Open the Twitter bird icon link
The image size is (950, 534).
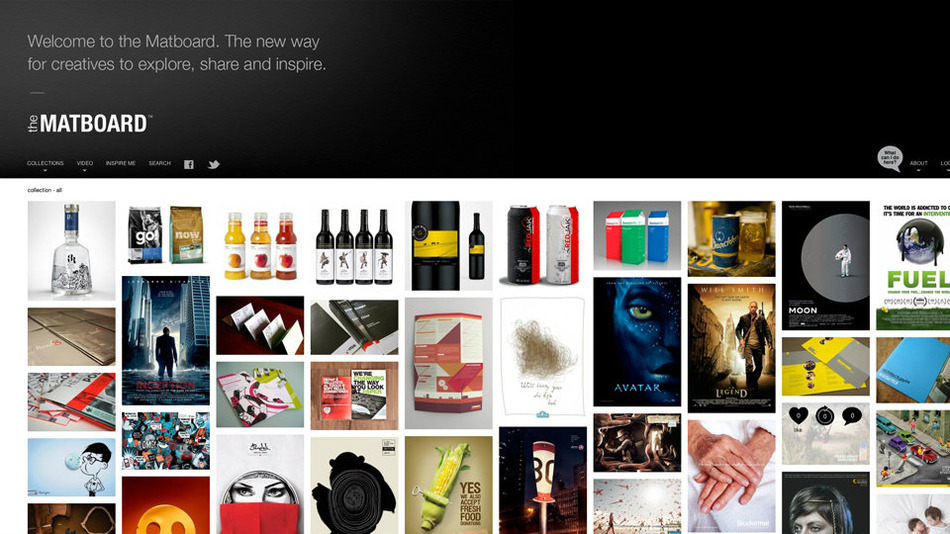[x=213, y=164]
